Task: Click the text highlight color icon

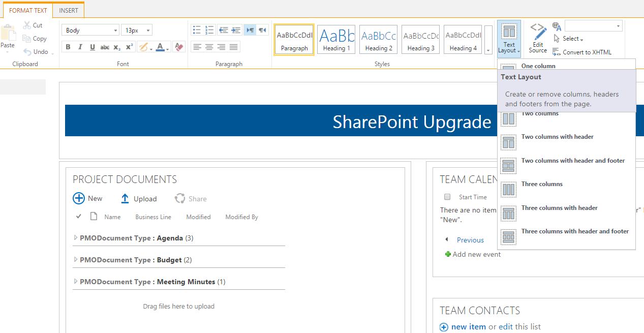Action: (143, 47)
